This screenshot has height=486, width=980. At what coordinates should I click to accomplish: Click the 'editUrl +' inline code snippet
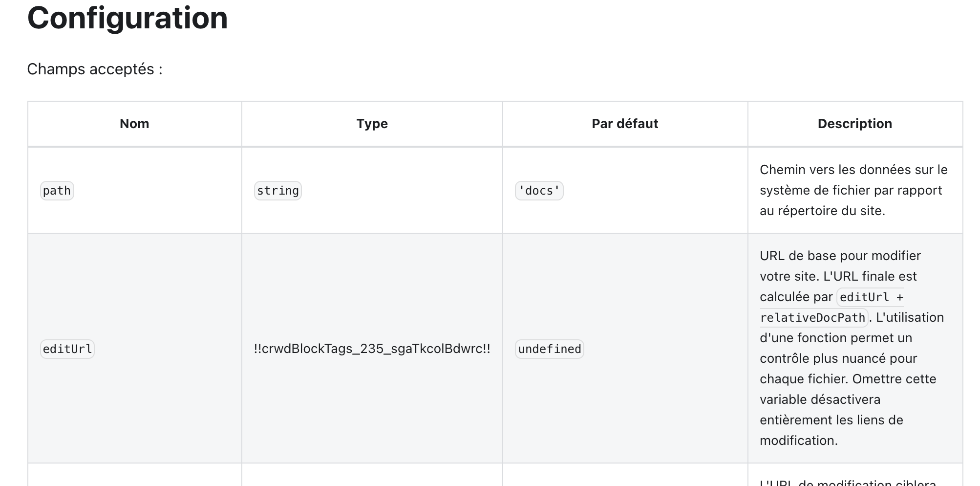click(871, 297)
